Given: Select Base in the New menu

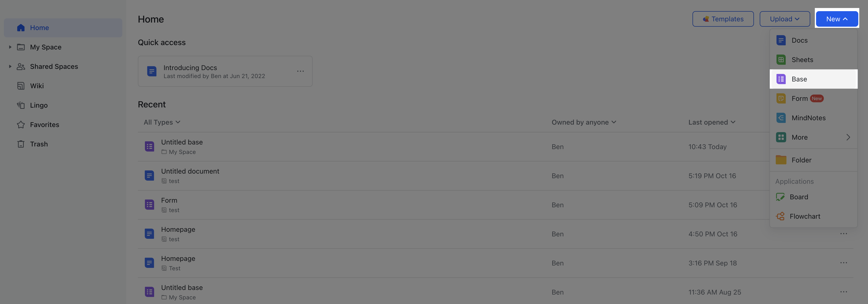Looking at the screenshot, I should click(799, 79).
